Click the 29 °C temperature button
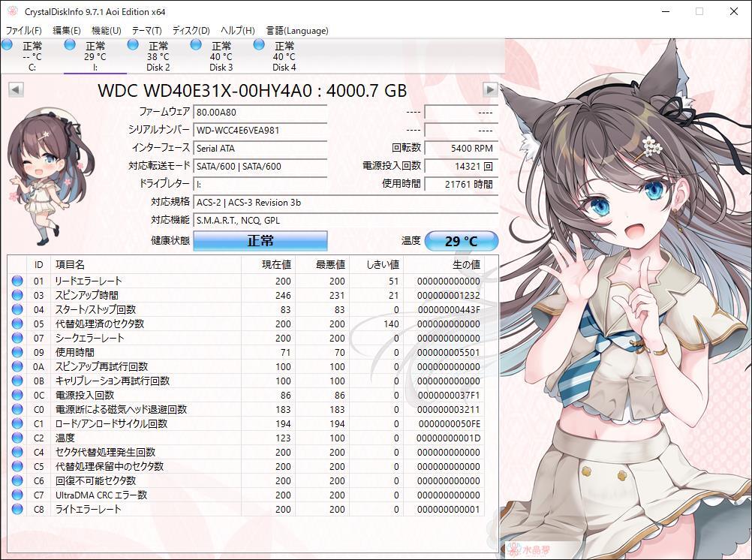Viewport: 752px width, 560px height. (462, 241)
